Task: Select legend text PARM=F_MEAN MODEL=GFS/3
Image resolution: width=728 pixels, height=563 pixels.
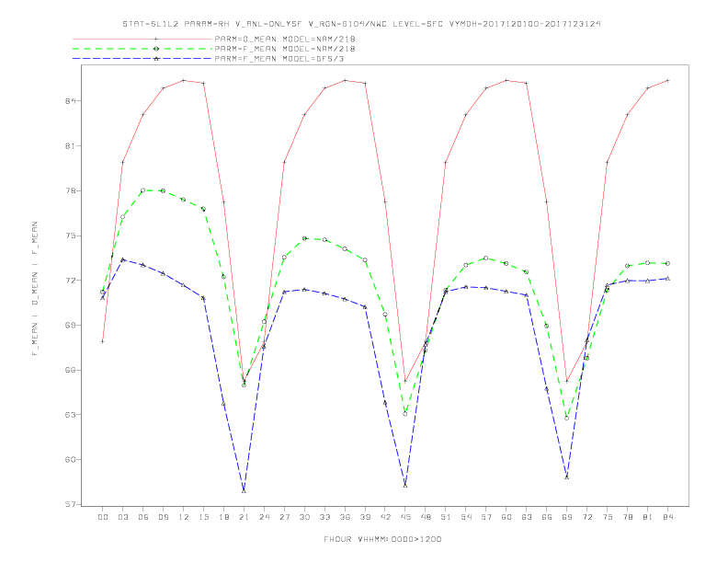Action: [279, 59]
